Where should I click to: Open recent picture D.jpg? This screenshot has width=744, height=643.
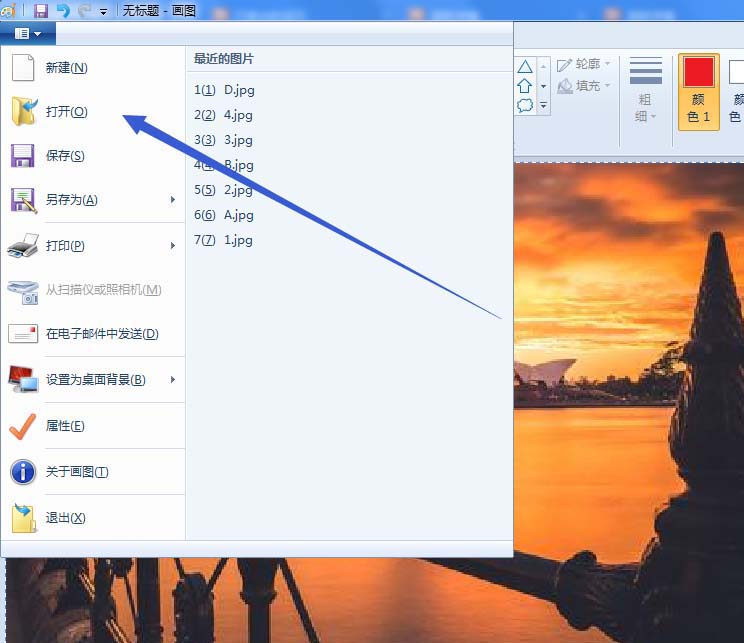349,90
